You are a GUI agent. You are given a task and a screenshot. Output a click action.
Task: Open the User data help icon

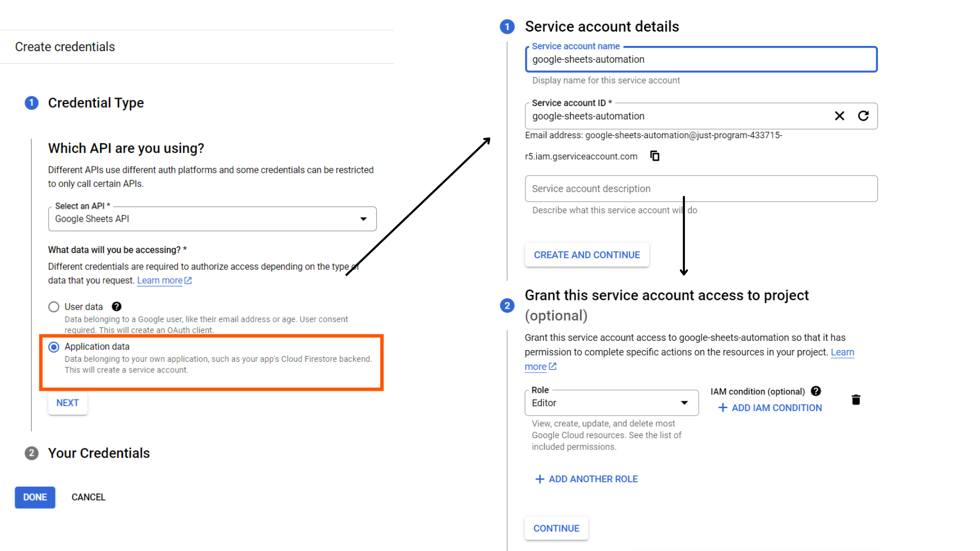click(x=116, y=307)
